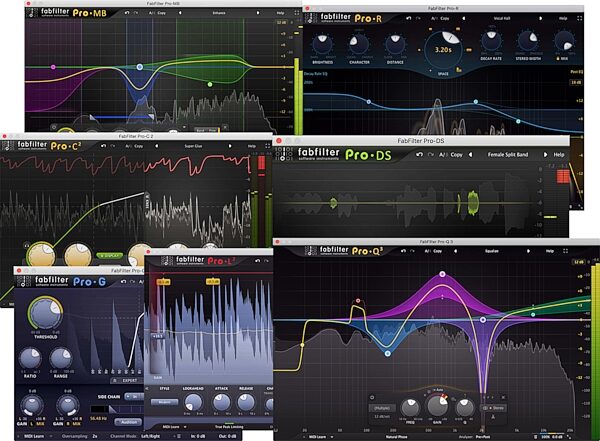Open MIDI Learn menu arrow in Pro-Q 3
This screenshot has width=600, height=441.
(x=332, y=437)
